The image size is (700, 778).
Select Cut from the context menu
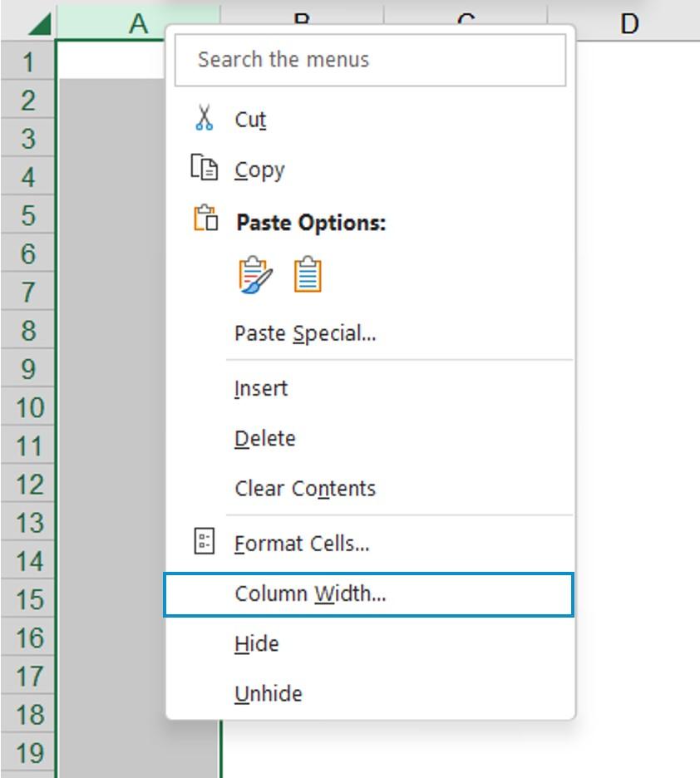(370, 119)
